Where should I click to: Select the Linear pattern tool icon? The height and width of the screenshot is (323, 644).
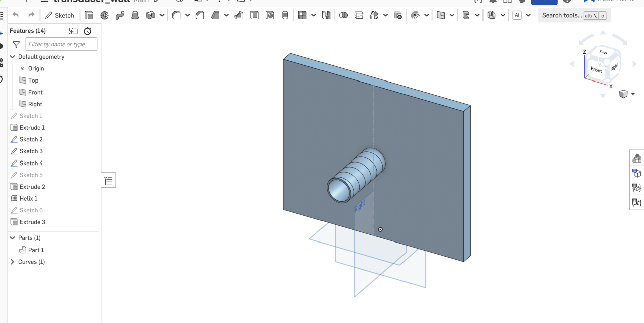[302, 15]
